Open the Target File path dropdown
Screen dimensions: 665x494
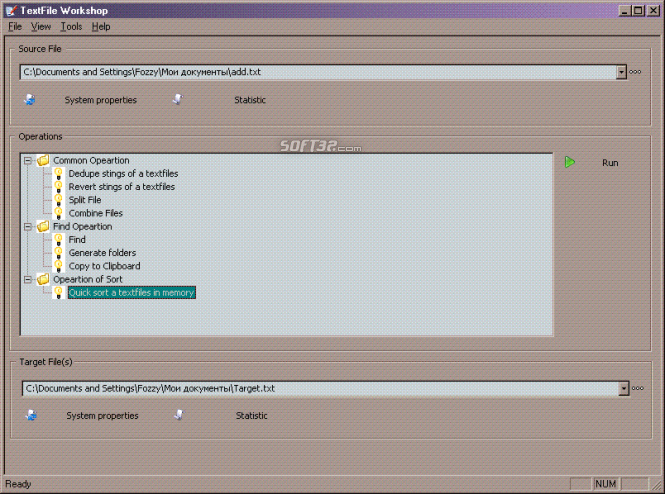(623, 388)
